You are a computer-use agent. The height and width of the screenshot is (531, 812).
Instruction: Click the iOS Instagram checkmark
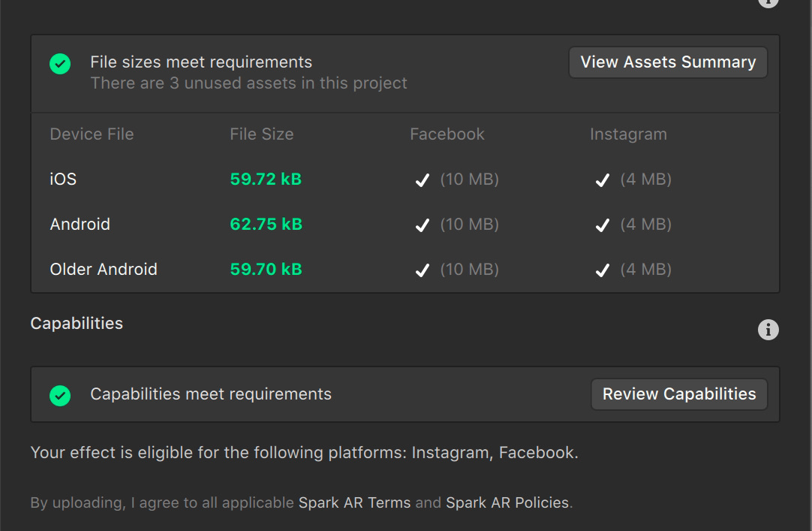click(602, 180)
